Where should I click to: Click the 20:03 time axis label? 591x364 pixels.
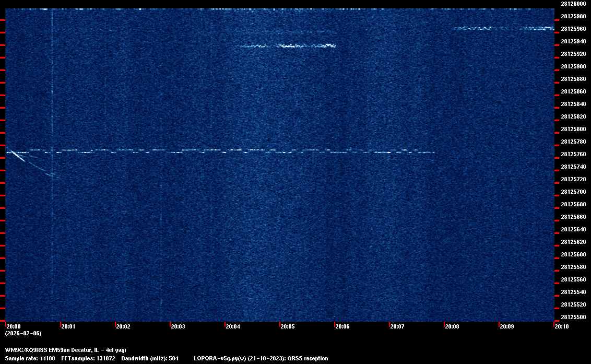point(178,326)
